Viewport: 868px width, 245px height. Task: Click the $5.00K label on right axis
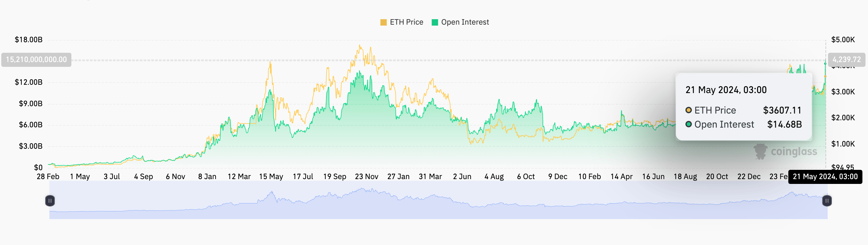tap(843, 40)
